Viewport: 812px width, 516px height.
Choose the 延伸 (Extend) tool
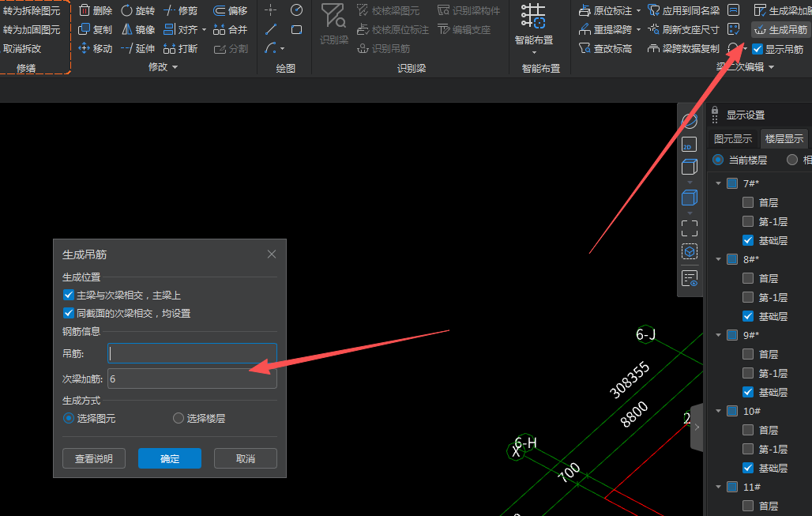(x=137, y=48)
